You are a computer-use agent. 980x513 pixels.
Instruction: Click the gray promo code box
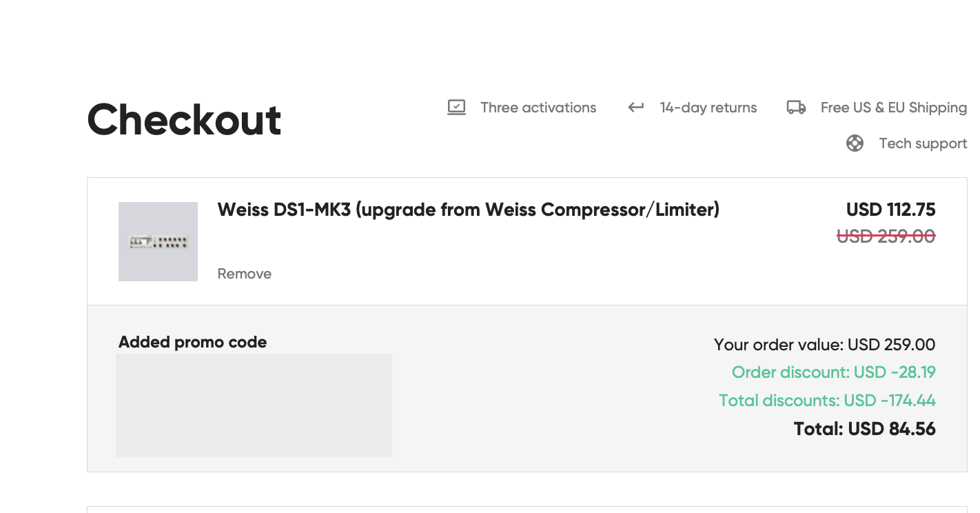pos(254,405)
